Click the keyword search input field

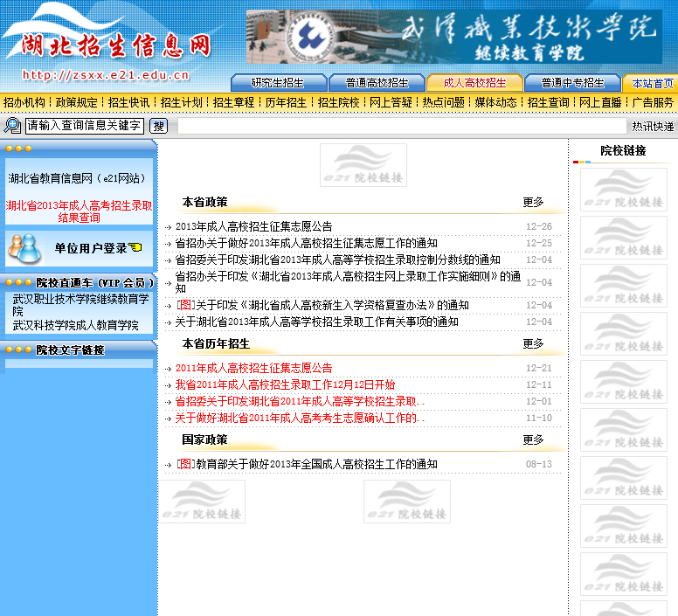[85, 126]
